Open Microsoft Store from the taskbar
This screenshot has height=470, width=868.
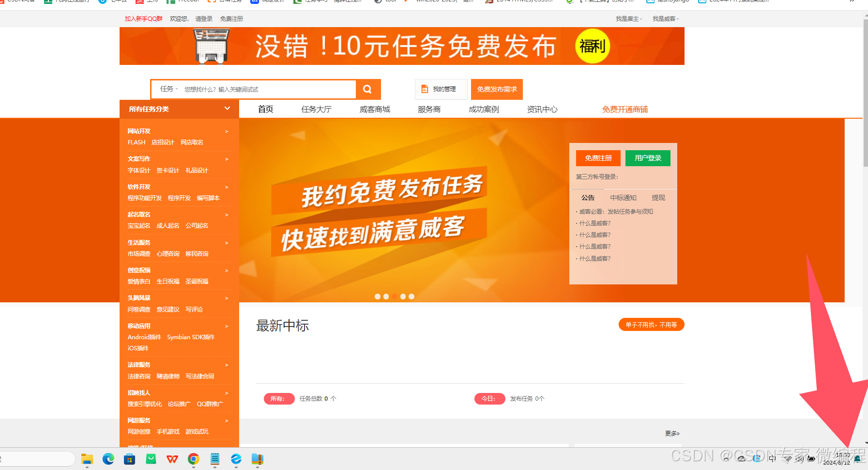point(129,459)
